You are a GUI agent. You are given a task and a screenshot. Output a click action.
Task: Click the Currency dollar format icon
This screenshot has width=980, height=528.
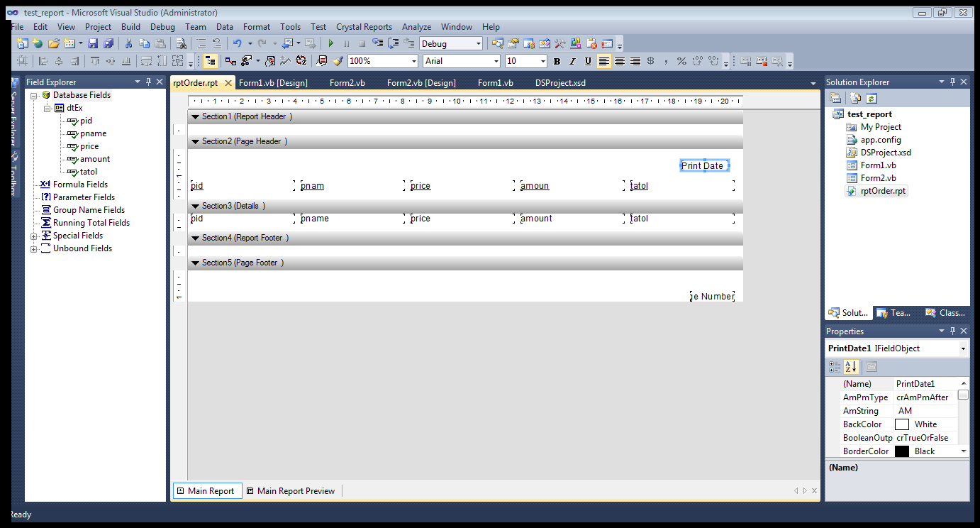pyautogui.click(x=650, y=61)
